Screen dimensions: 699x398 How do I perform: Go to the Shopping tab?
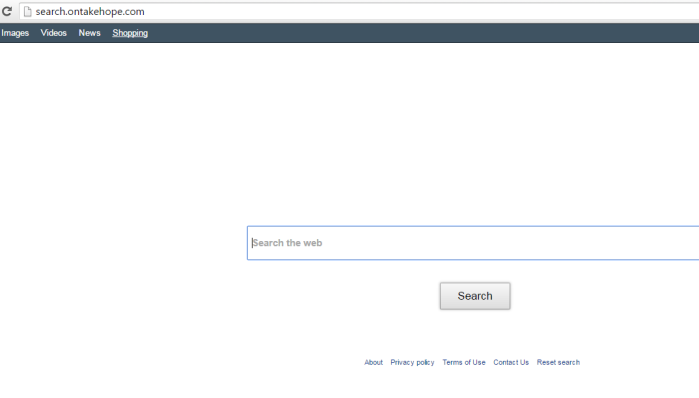click(130, 33)
